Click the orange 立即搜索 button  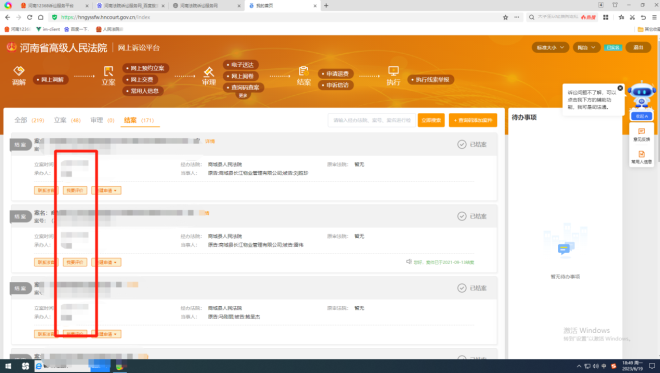point(431,120)
